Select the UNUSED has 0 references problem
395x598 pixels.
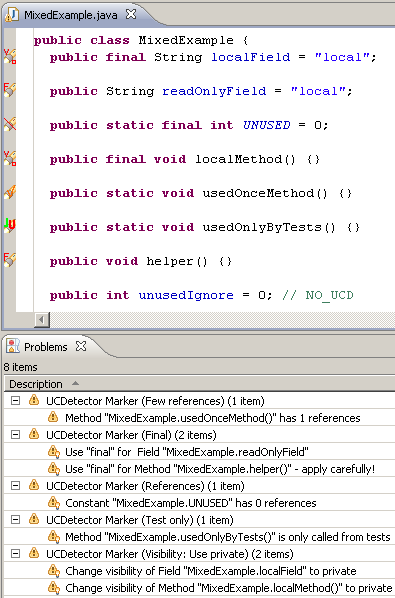[x=191, y=503]
